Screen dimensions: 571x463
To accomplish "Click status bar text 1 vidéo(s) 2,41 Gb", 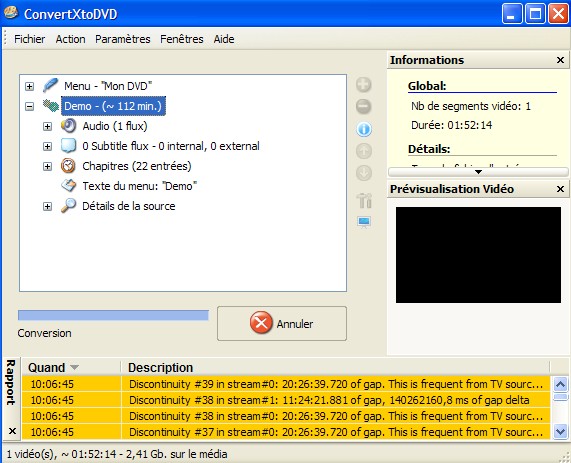I will point(117,454).
